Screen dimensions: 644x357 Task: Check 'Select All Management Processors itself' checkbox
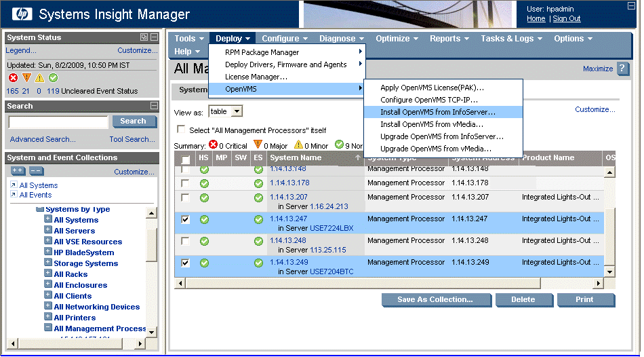tap(181, 129)
